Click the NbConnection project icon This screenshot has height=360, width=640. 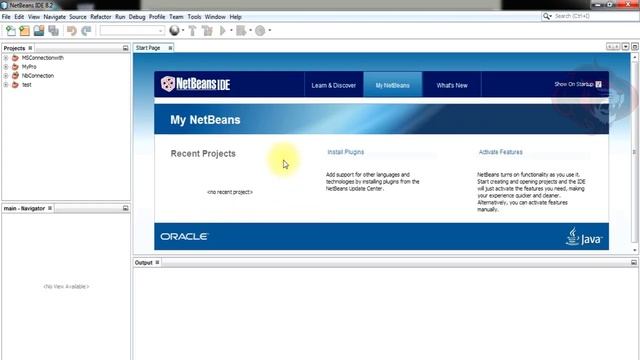[15, 76]
